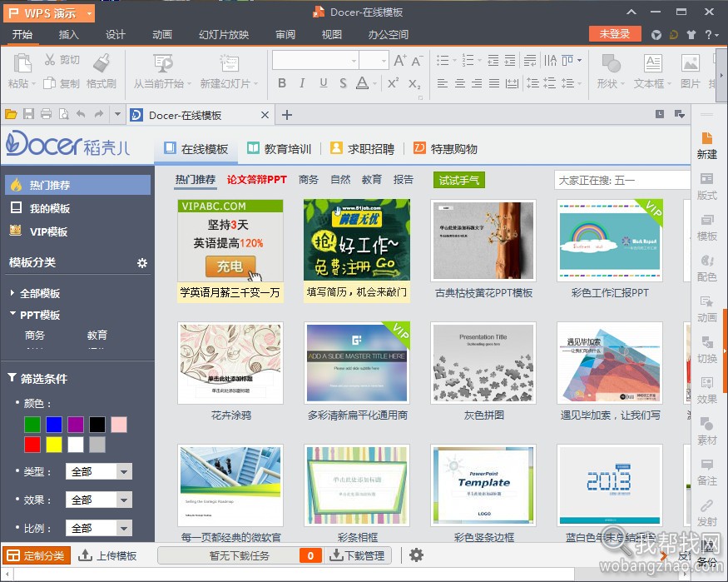Insert a shape with Shapes icon
This screenshot has height=582, width=728.
611,62
